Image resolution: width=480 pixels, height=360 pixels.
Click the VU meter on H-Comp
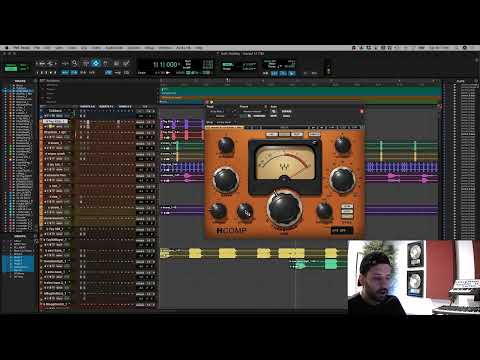pyautogui.click(x=284, y=163)
